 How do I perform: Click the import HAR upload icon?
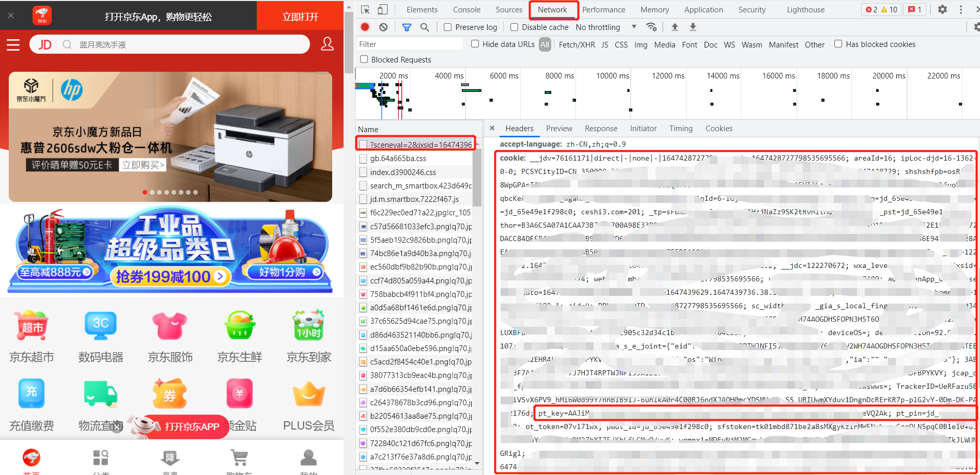click(675, 27)
